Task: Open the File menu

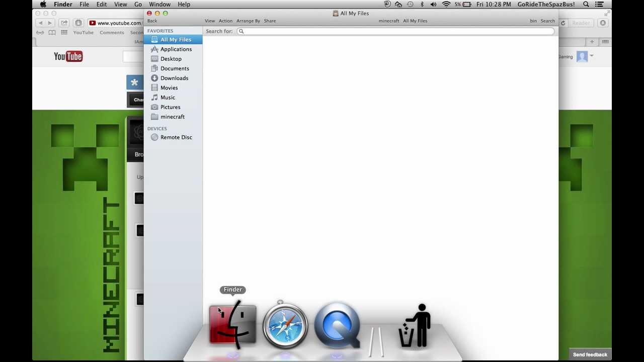Action: tap(84, 5)
